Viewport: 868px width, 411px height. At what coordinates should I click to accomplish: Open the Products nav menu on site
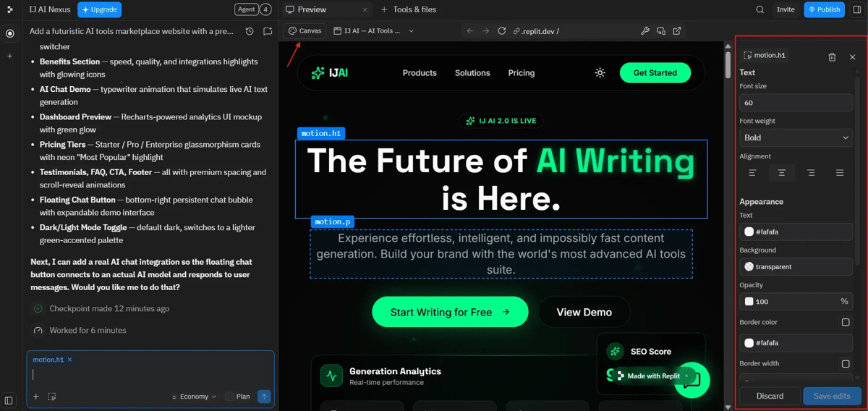pyautogui.click(x=420, y=73)
